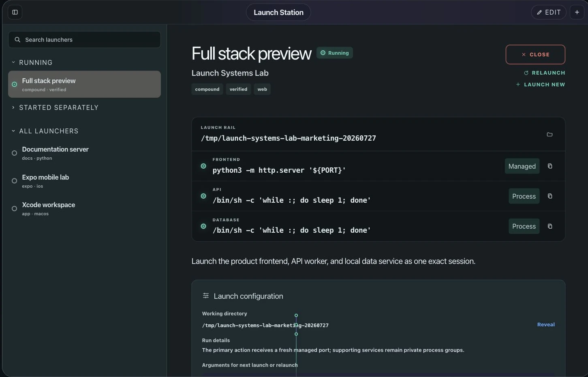Click the FRONTEND running status icon
The height and width of the screenshot is (377, 588).
click(203, 166)
